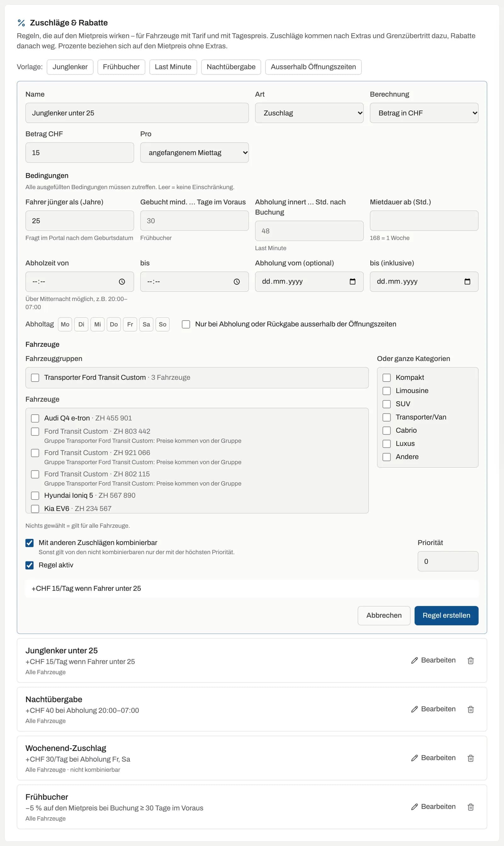Viewport: 504px width, 846px height.
Task: Delete the Wochenend-Zuschlag rule via trash icon
Action: coord(470,758)
